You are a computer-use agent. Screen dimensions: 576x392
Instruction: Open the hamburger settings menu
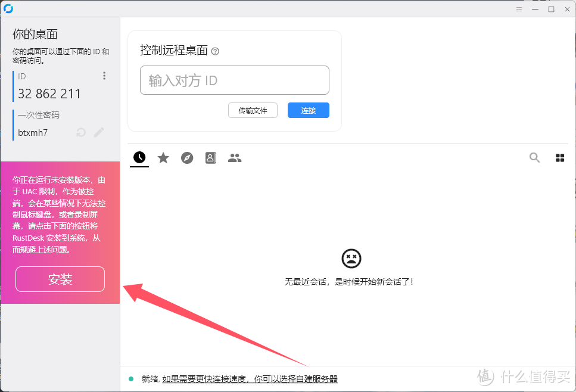(519, 9)
